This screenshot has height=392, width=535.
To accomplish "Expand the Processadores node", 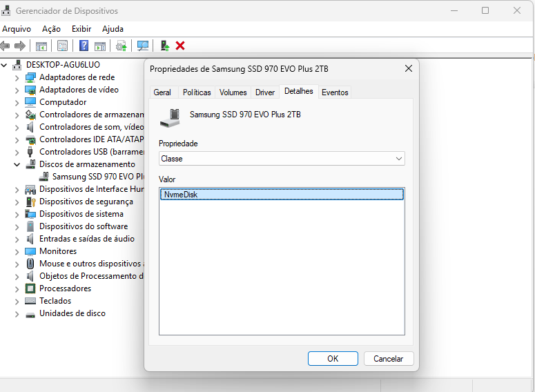I will coord(17,289).
